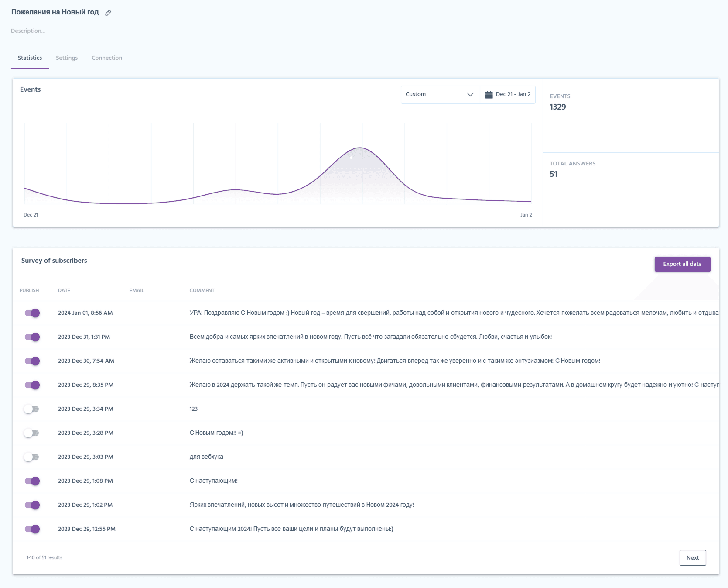Screen dimensions: 728x588
Task: Open the Dec 21 - Jan 2 date picker
Action: click(x=508, y=94)
